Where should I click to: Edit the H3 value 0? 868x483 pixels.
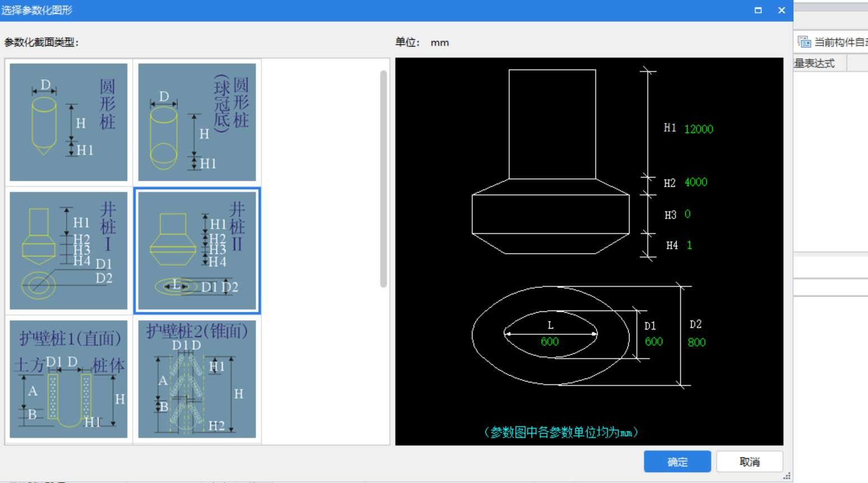688,214
